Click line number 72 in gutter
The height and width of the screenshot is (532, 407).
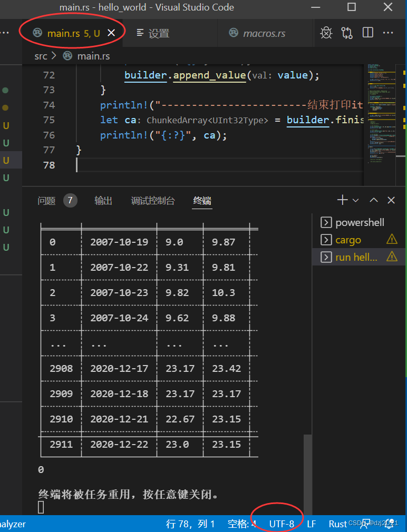(x=49, y=75)
